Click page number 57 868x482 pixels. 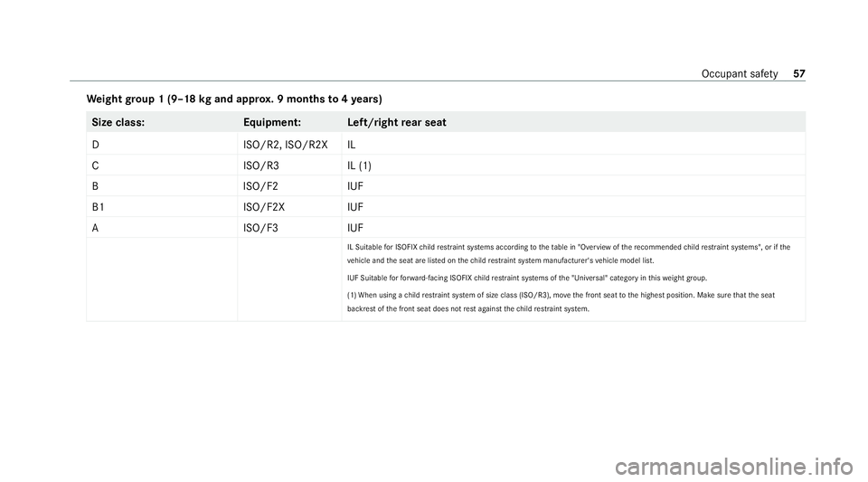798,73
